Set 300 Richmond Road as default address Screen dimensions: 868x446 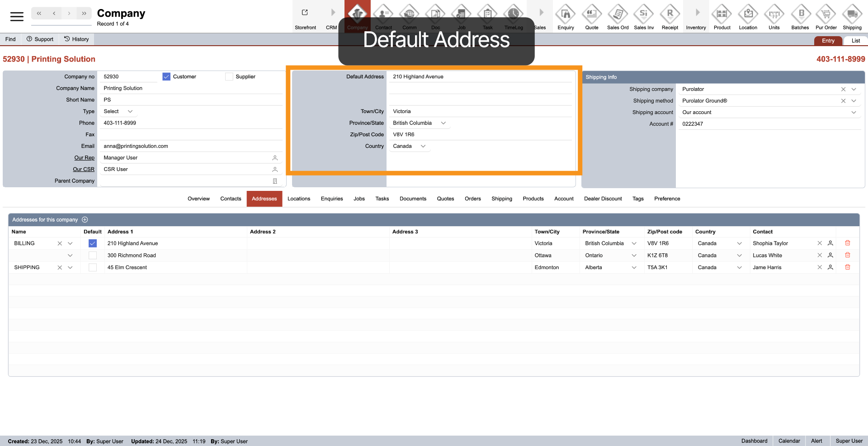pos(93,255)
